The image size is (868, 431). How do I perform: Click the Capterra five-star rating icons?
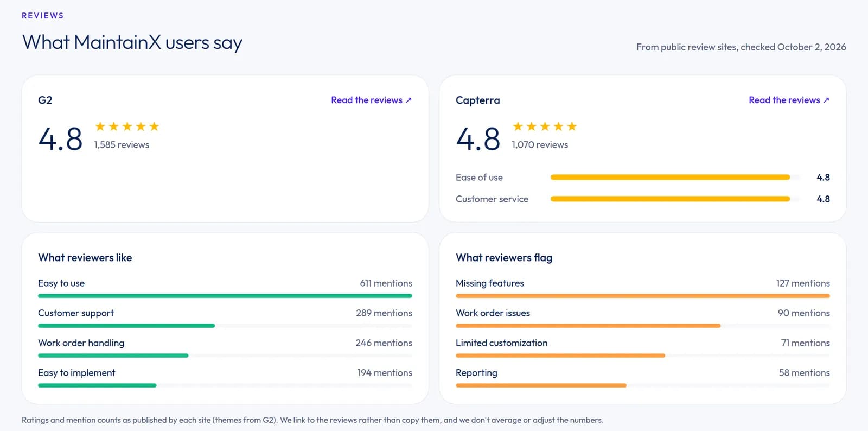[545, 126]
